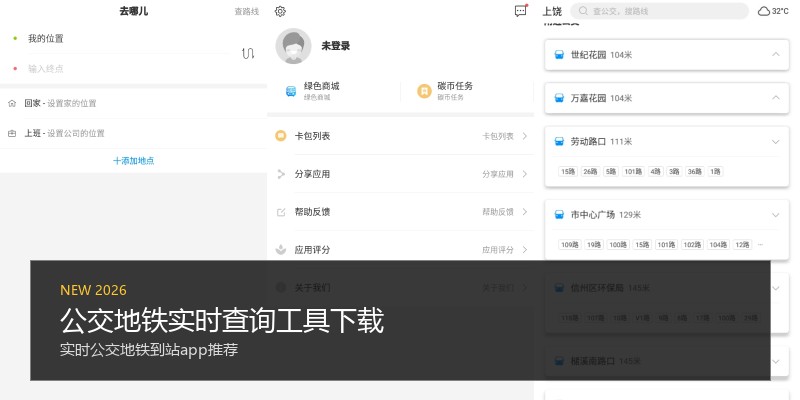This screenshot has height=400, width=800.
Task: Open 帮助反馈 row arrow
Action: click(524, 212)
